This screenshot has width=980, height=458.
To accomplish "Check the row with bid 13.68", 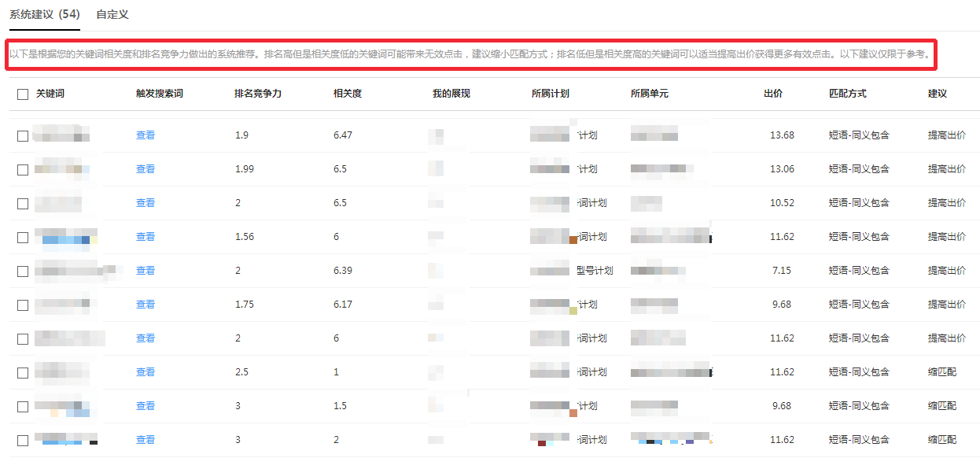I will pos(23,136).
